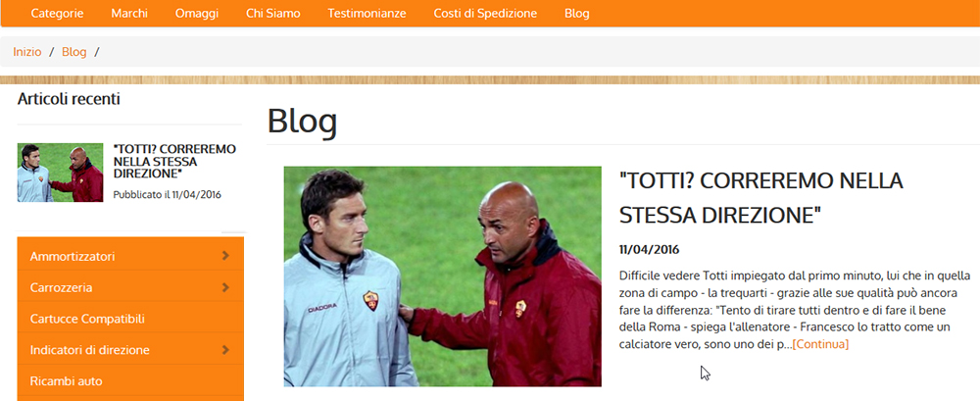
Task: Open the large Totti article photo
Action: coord(443,276)
